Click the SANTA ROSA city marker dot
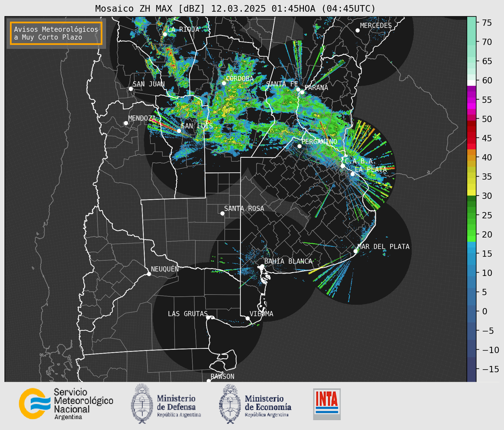 222,214
